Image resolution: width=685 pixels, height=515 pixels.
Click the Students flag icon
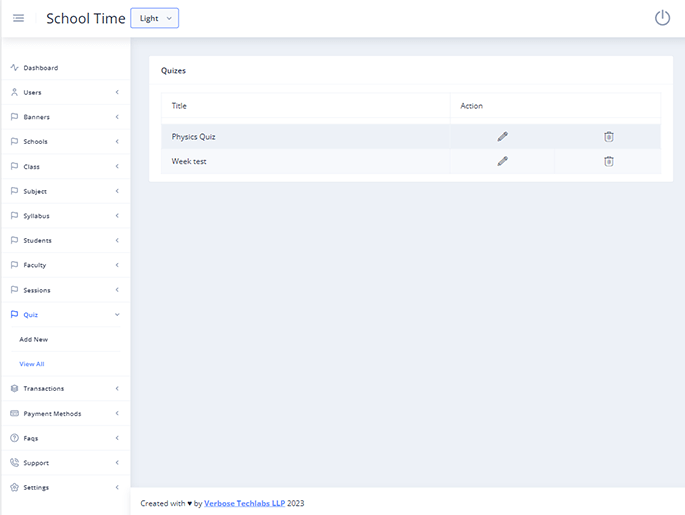[14, 240]
